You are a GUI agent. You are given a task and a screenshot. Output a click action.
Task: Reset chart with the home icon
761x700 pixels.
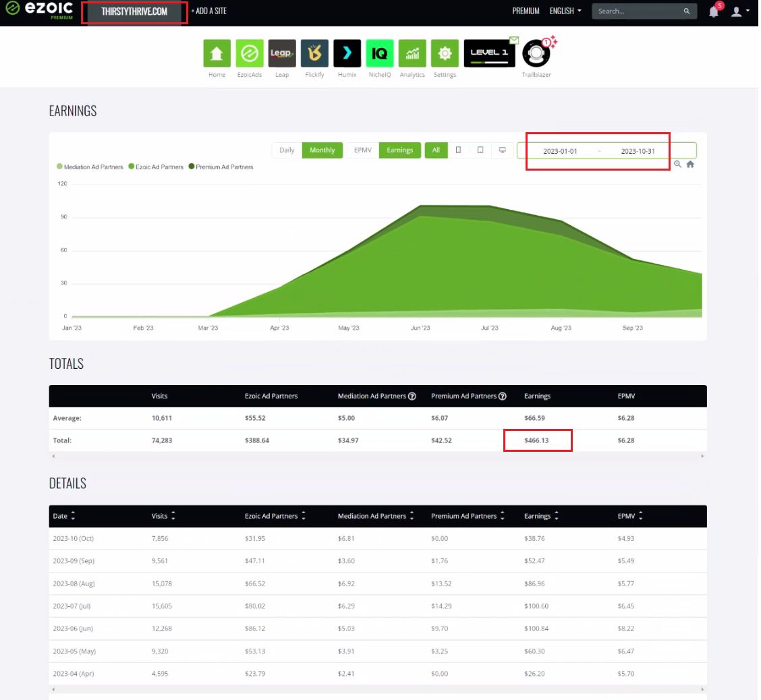click(x=690, y=164)
